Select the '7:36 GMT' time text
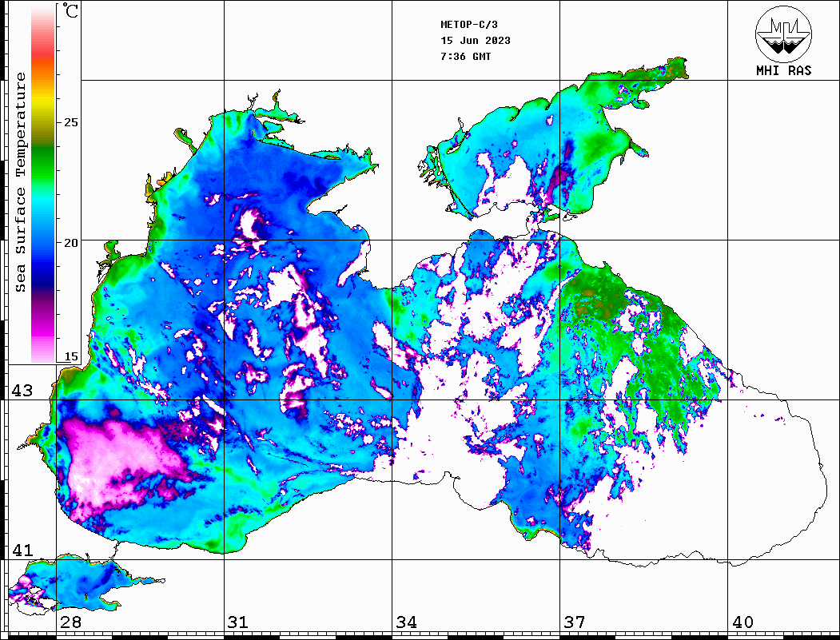The height and width of the screenshot is (640, 840). pos(465,56)
